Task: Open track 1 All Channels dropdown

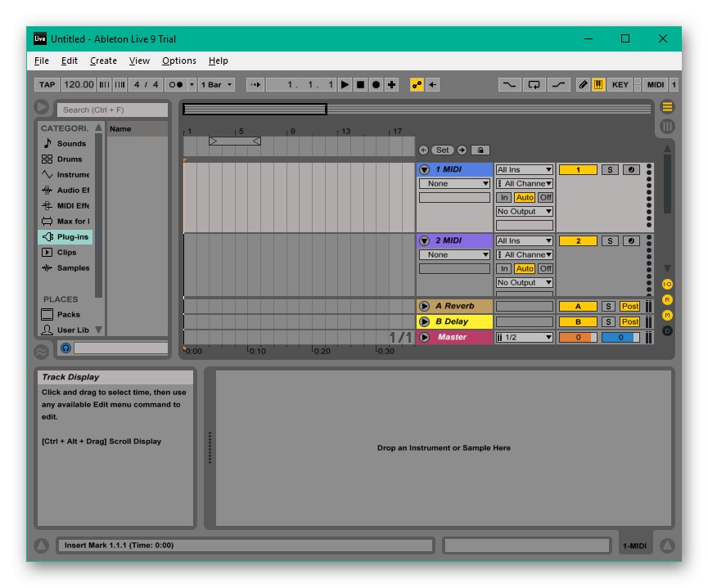Action: tap(524, 184)
